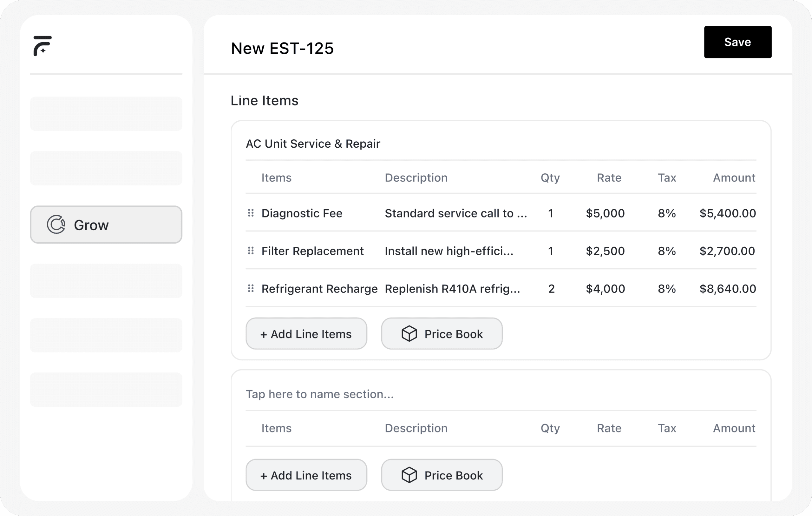Grab the Diagnostic Fee drag handle
Screen dimensions: 812x516
[251, 213]
